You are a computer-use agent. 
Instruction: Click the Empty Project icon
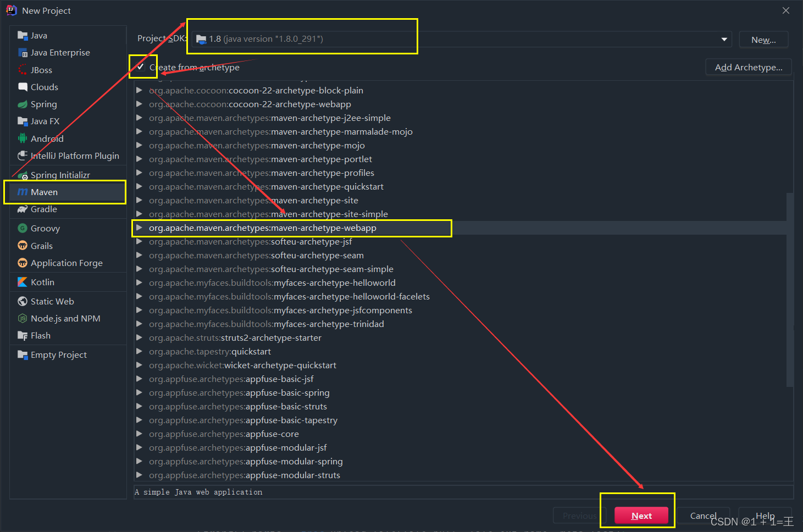coord(23,355)
